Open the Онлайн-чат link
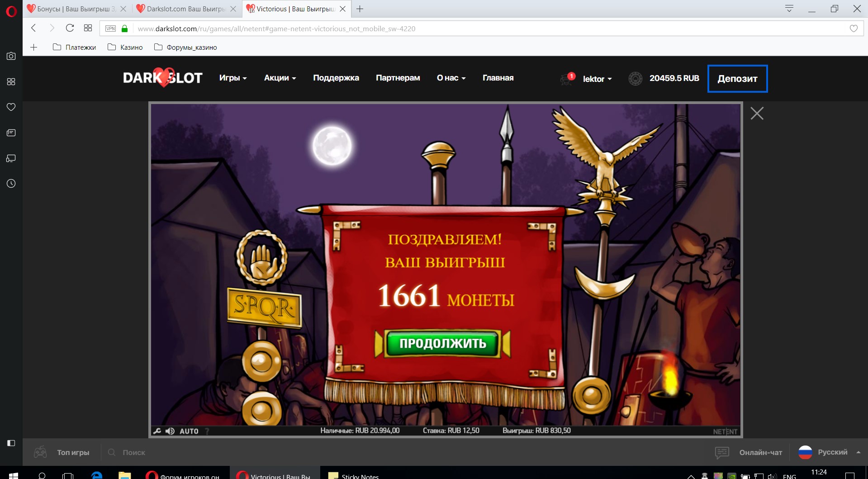Viewport: 868px width, 479px height. pyautogui.click(x=761, y=452)
